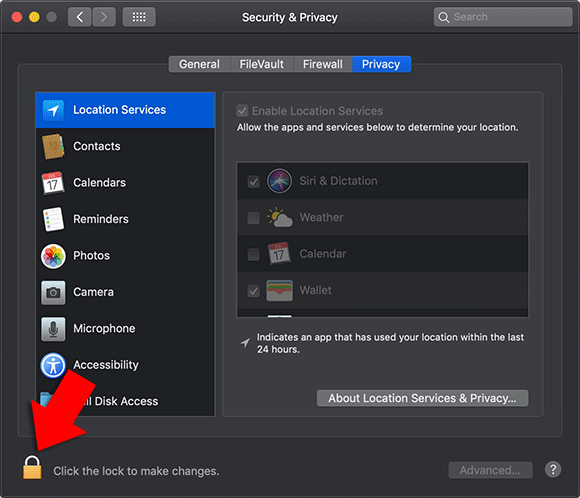Select the Privacy tab

tap(381, 64)
